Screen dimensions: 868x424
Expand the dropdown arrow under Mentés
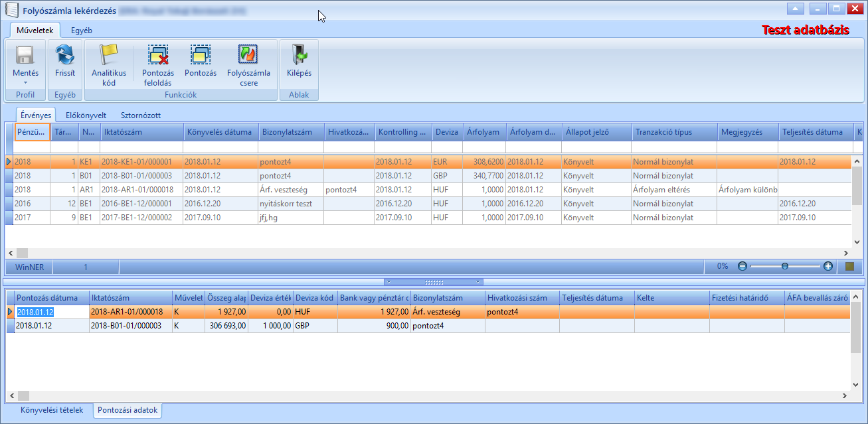click(x=25, y=83)
